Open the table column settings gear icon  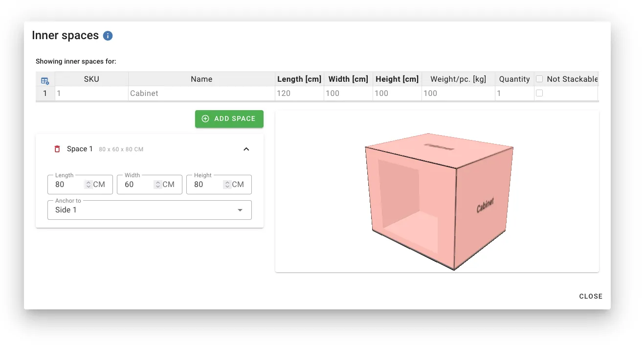45,80
